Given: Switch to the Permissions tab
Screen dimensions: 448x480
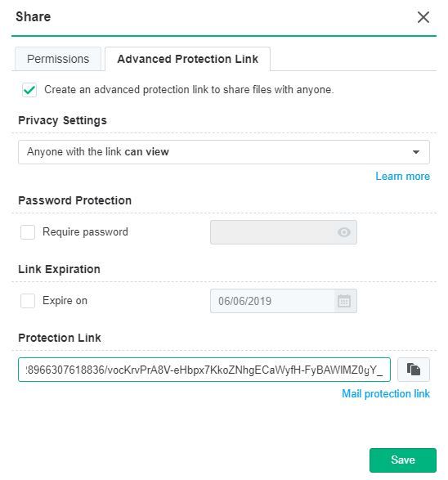Looking at the screenshot, I should click(58, 59).
